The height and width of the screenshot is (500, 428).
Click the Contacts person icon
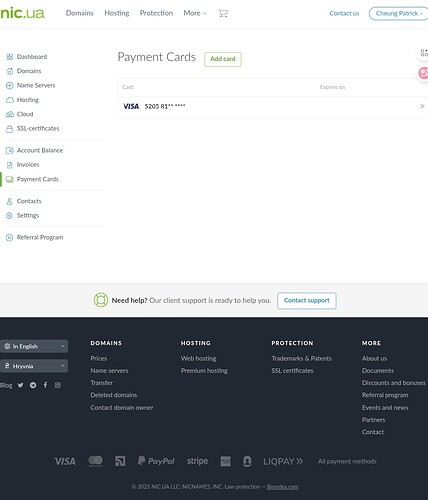pyautogui.click(x=10, y=201)
